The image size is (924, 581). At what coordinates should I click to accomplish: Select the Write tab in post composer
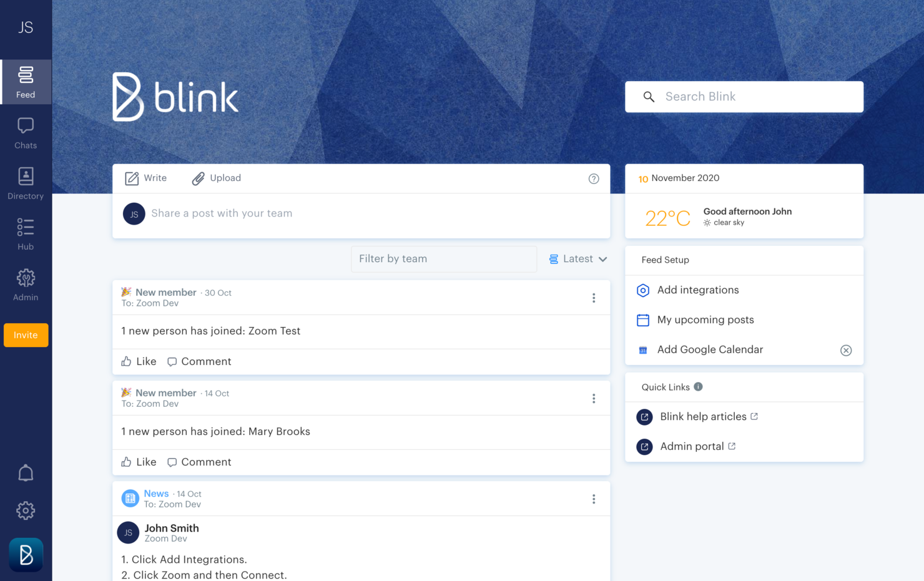[x=145, y=178]
